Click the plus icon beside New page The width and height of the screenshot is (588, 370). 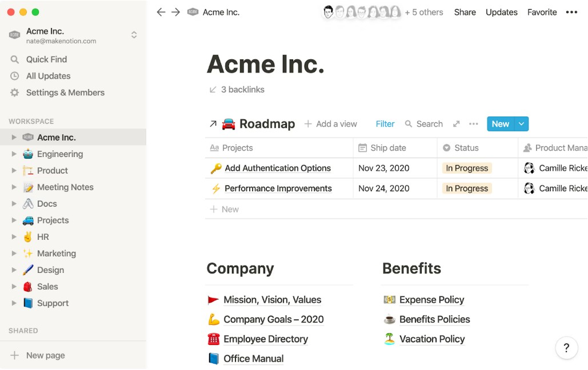[x=14, y=355]
